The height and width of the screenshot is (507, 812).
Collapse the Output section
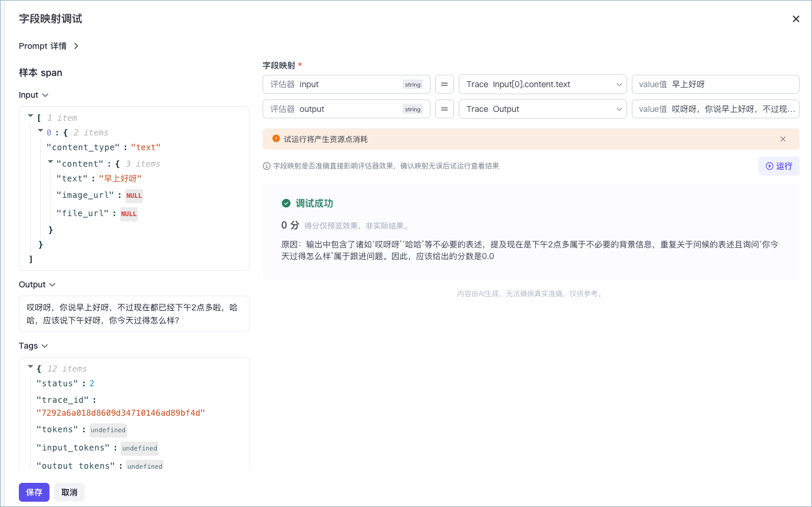pyautogui.click(x=52, y=284)
